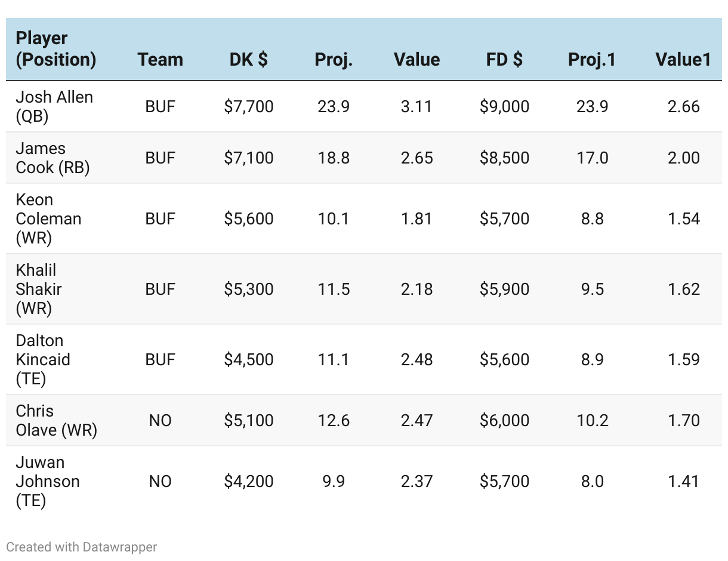Image resolution: width=728 pixels, height=561 pixels.
Task: Click the Juwan Johnson (TE) cell
Action: tap(48, 481)
